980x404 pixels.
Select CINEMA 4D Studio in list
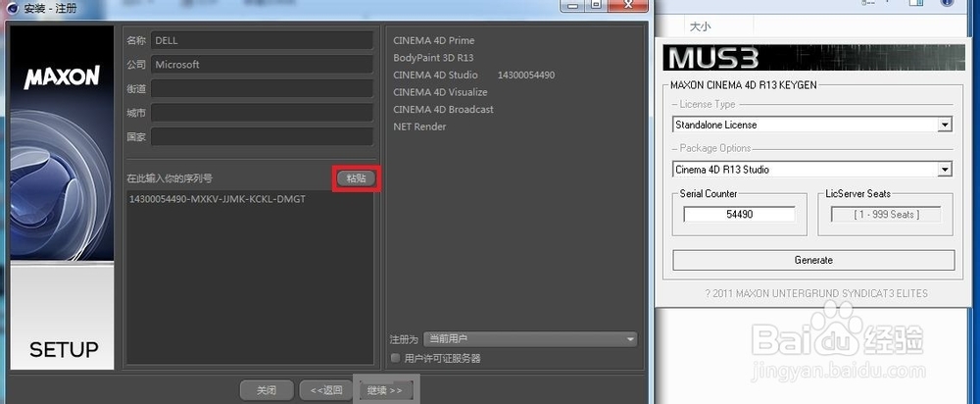[435, 76]
